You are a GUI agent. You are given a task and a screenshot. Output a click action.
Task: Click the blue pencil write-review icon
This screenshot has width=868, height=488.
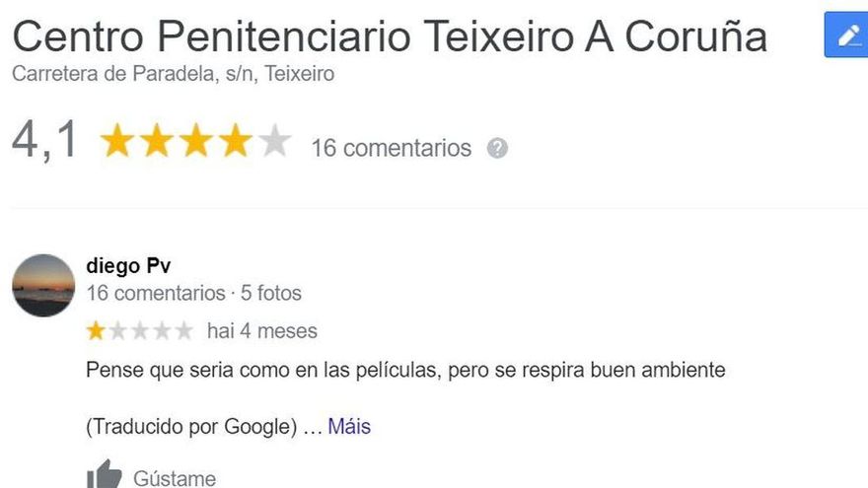point(846,35)
